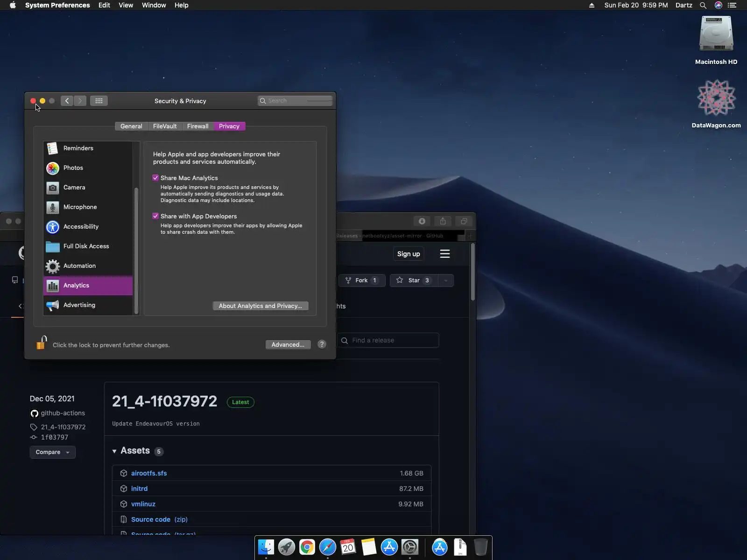
Task: Click the privacy list scrollbar
Action: (136, 251)
